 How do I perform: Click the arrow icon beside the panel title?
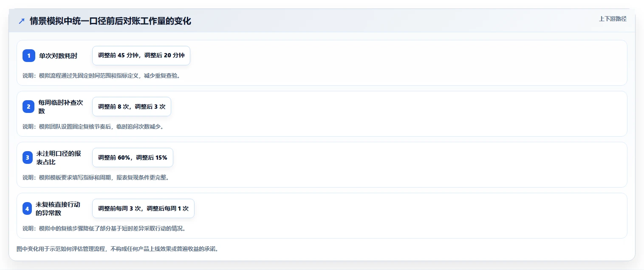click(22, 21)
